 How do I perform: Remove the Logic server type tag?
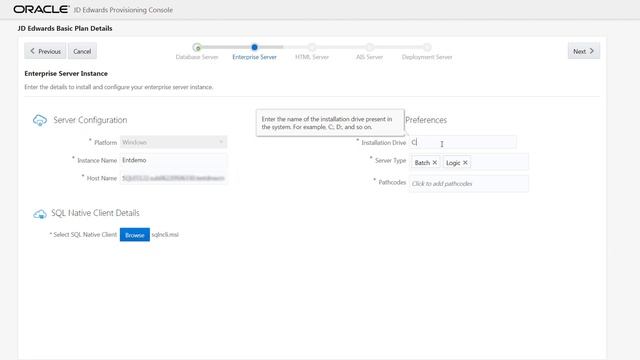[x=465, y=162]
